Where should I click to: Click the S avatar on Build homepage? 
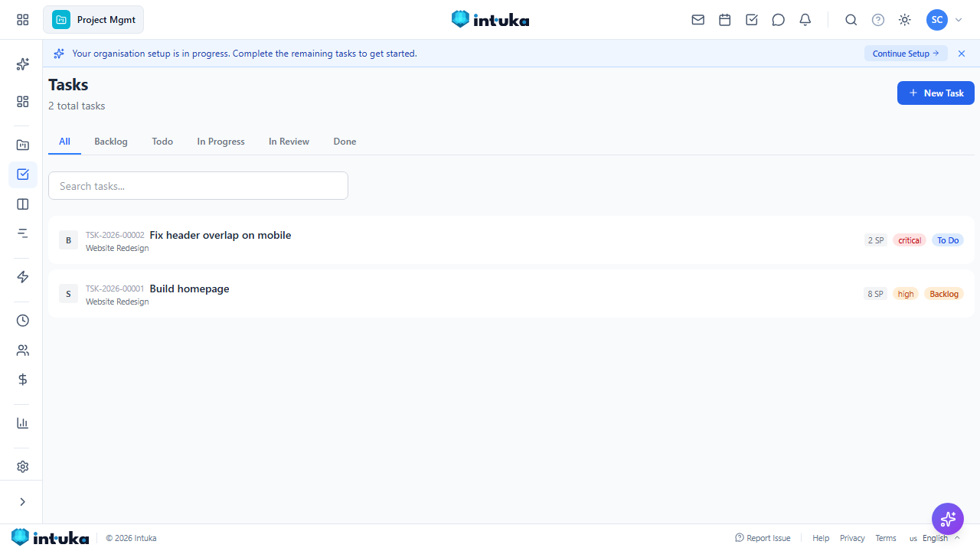(68, 294)
